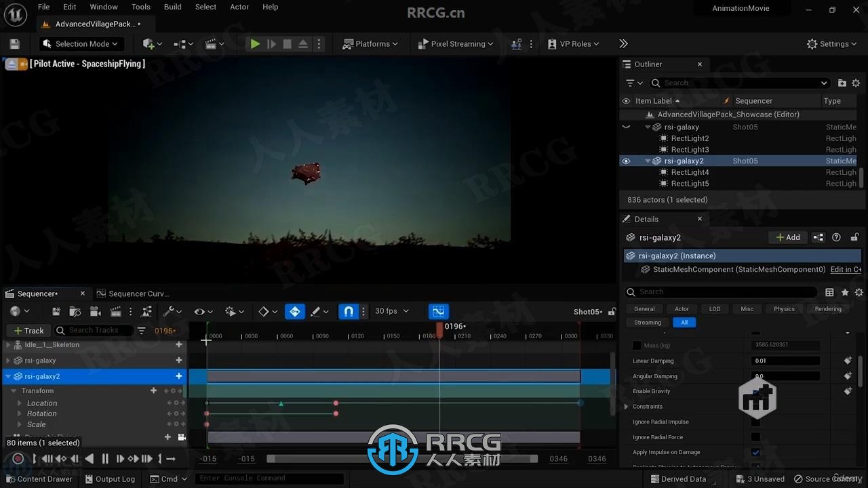This screenshot has width=868, height=488.
Task: Open the Build menu
Action: [x=173, y=7]
